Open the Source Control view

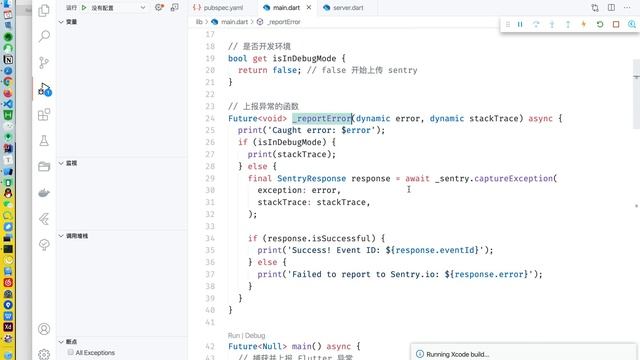(44, 62)
